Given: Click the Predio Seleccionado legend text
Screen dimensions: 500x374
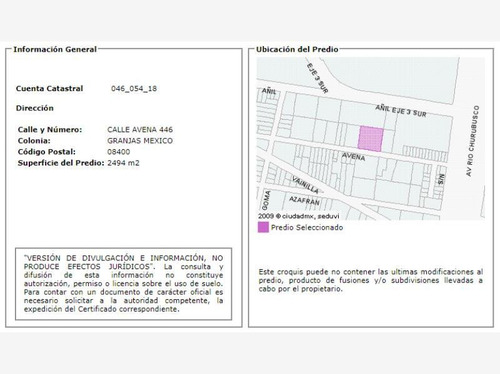Looking at the screenshot, I should point(307,228).
